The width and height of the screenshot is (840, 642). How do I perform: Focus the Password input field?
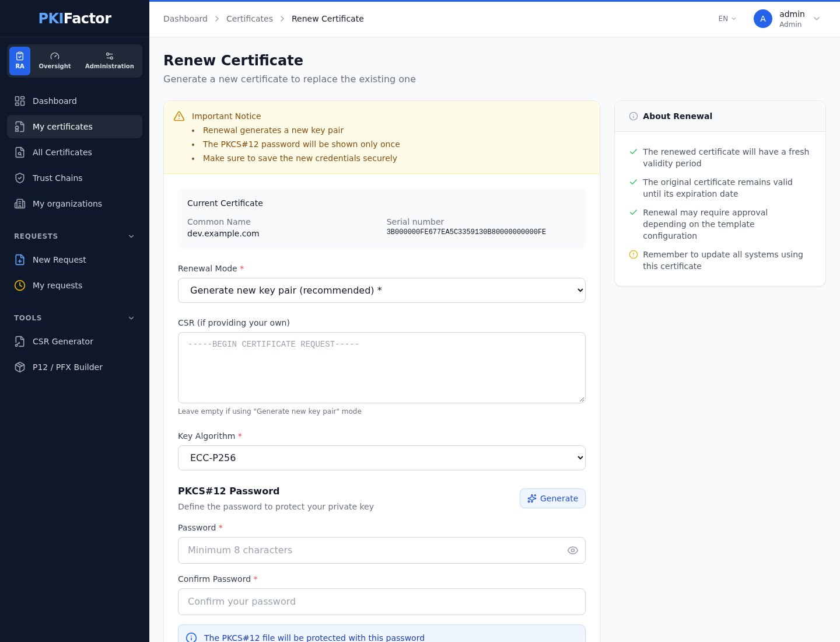point(381,550)
